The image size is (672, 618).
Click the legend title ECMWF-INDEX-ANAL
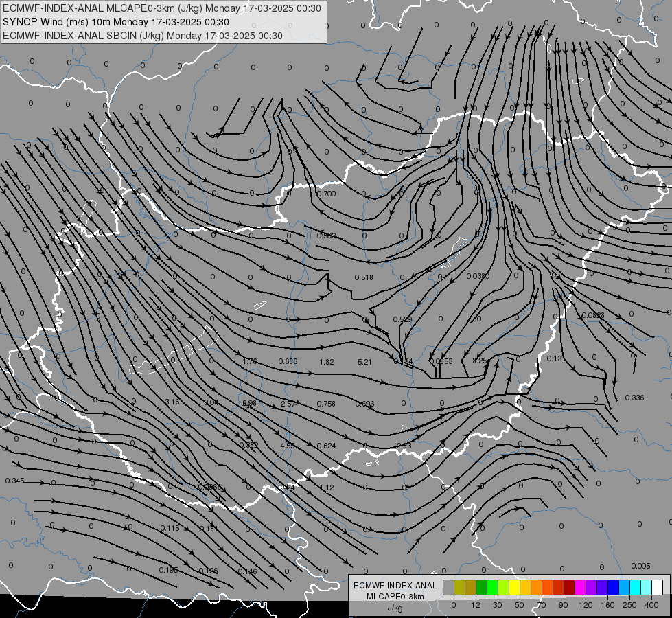click(x=395, y=586)
